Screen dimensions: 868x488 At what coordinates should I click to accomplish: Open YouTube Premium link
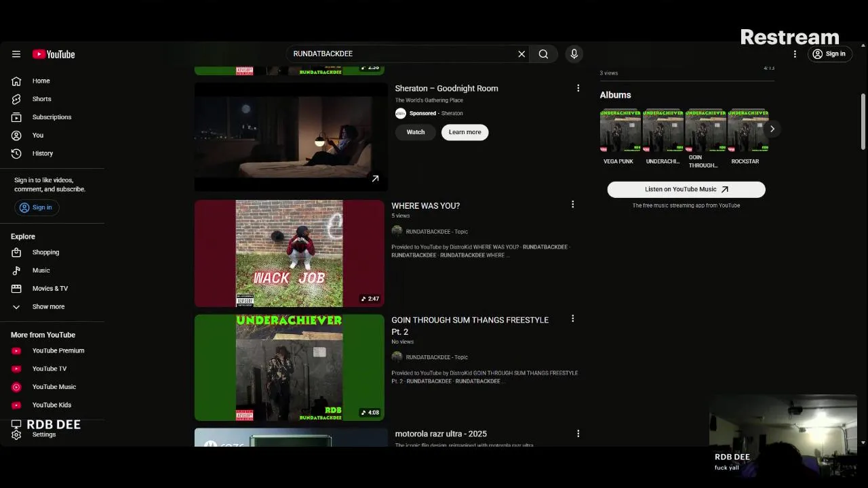(58, 350)
